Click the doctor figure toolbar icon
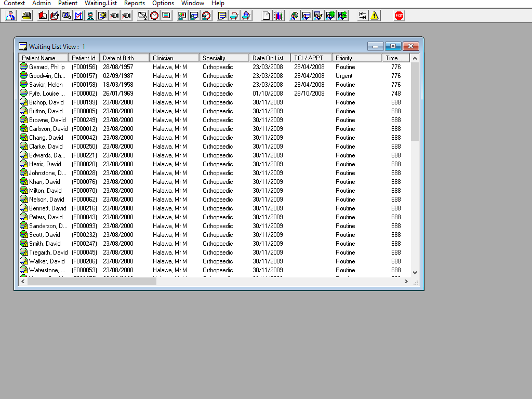This screenshot has height=399, width=532. coord(10,16)
